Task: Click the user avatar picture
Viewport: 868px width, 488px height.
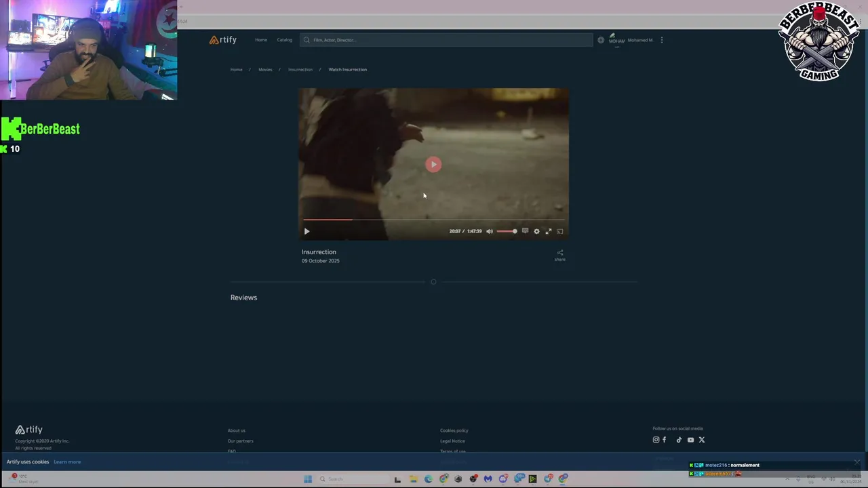Action: tap(616, 39)
